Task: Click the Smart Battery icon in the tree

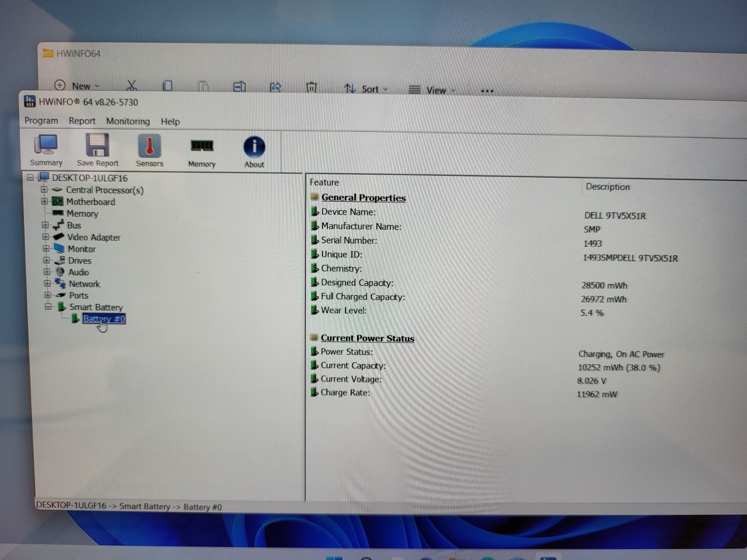Action: 62,307
